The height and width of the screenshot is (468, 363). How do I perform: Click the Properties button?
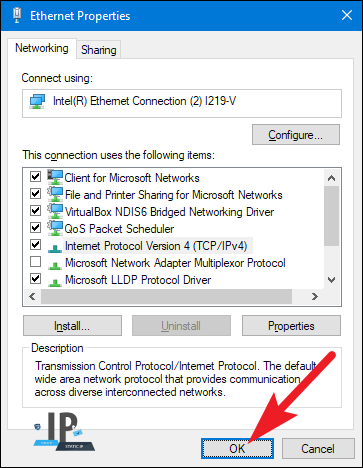[x=291, y=326]
